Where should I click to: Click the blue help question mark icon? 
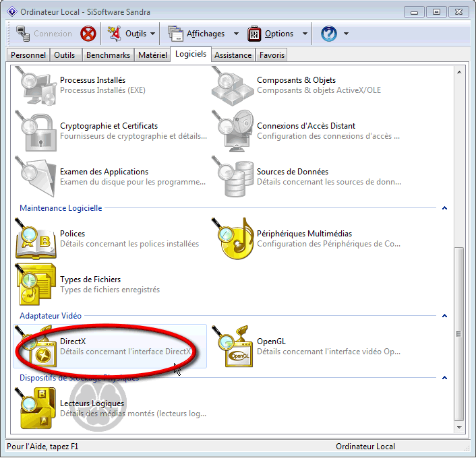pos(329,34)
